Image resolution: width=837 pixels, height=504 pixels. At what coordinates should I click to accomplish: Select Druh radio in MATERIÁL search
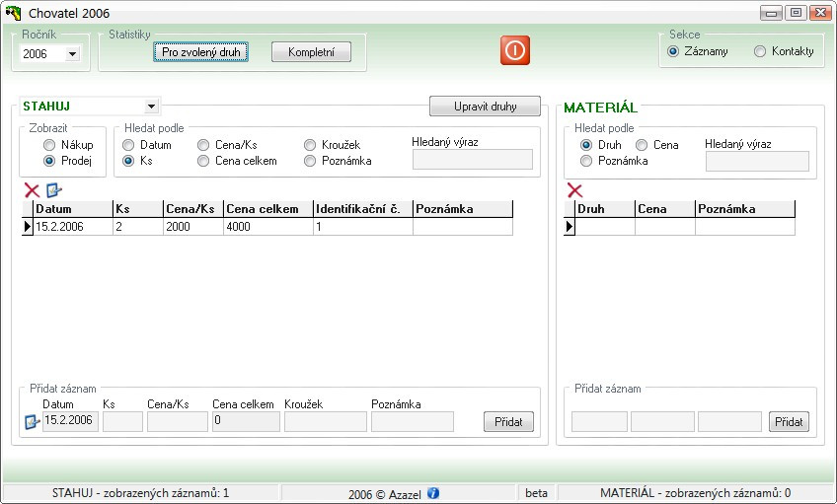pos(586,145)
